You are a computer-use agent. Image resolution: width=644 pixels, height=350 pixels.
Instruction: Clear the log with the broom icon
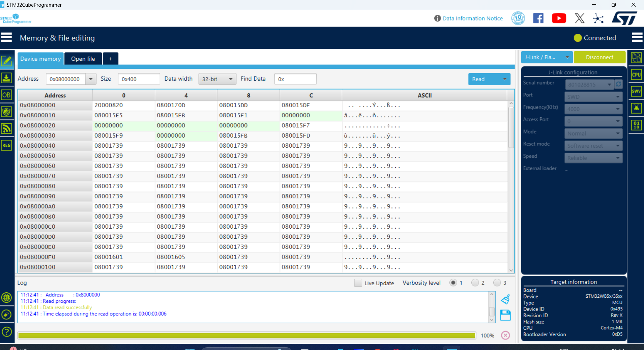(505, 299)
